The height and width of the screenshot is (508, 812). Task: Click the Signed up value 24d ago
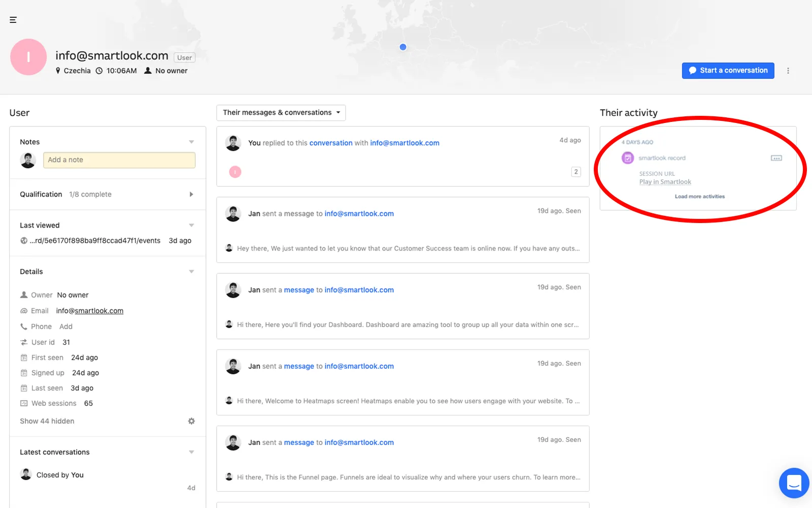click(85, 373)
